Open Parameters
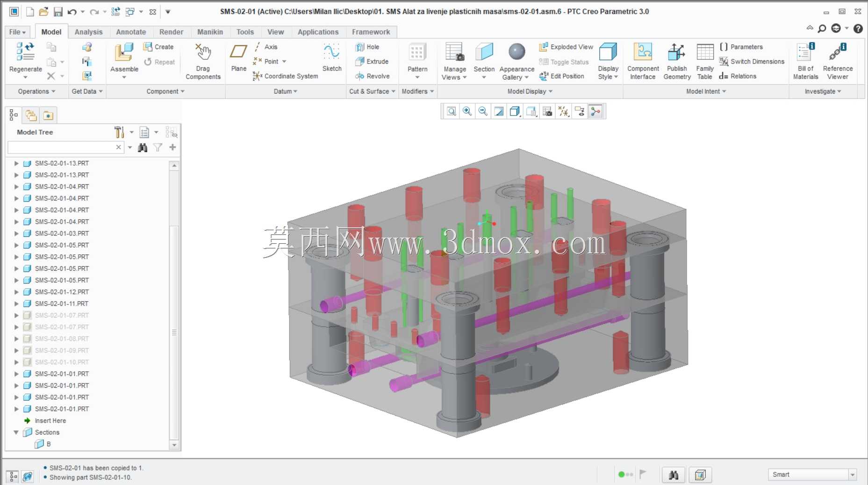Image resolution: width=868 pixels, height=485 pixels. [x=741, y=47]
